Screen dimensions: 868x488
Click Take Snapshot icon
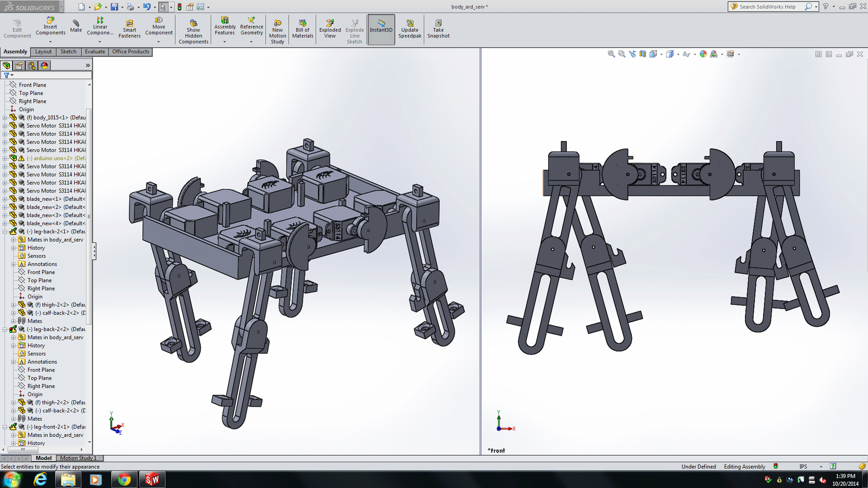[x=438, y=29]
